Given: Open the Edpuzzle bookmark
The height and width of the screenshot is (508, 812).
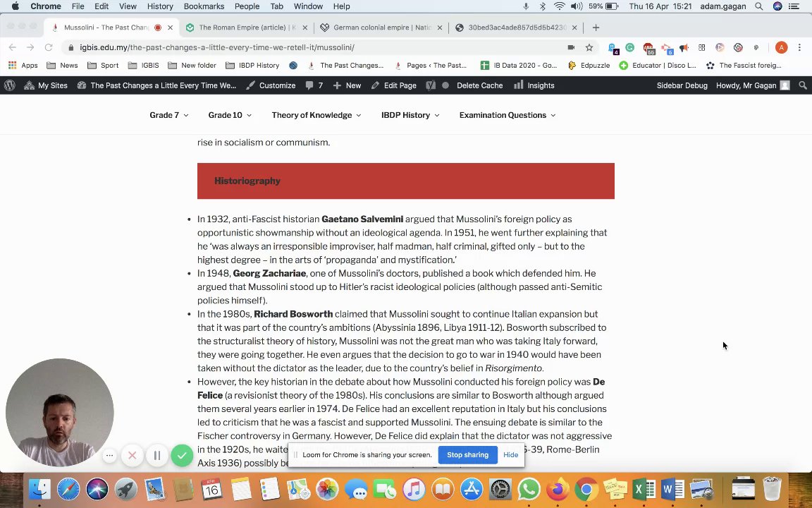Looking at the screenshot, I should click(589, 66).
